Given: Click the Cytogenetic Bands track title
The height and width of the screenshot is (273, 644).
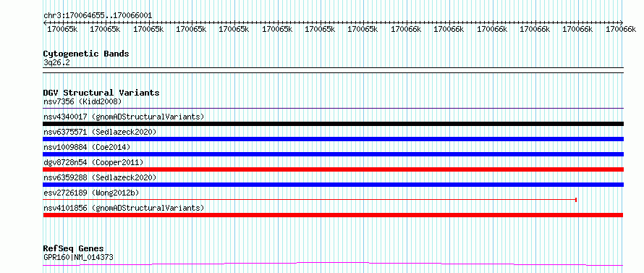Looking at the screenshot, I should [x=86, y=54].
